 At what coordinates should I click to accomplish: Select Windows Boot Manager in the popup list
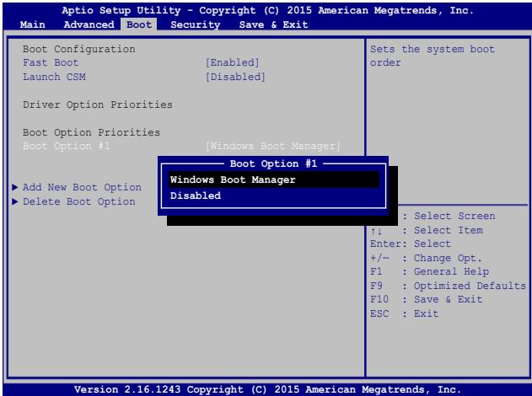pos(233,179)
